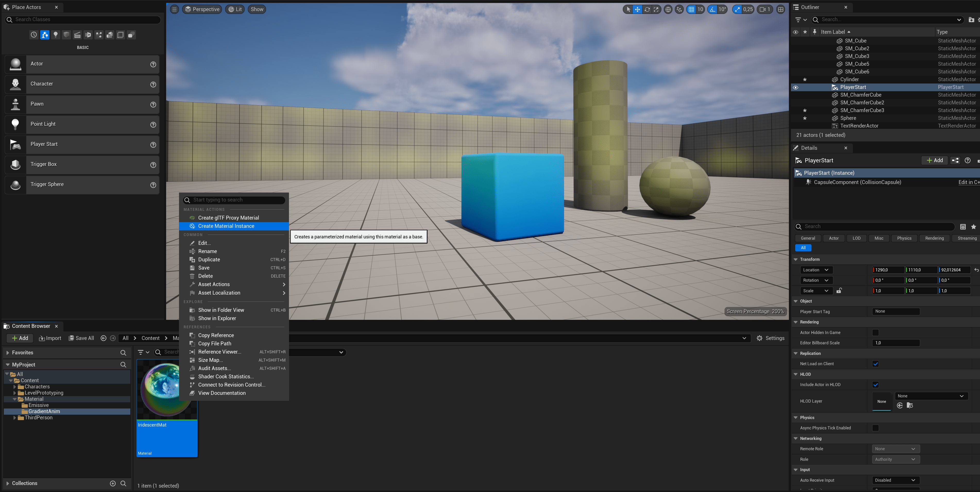Select Lights category in Place Actors
Viewport: 980px width, 492px height.
pyautogui.click(x=56, y=35)
